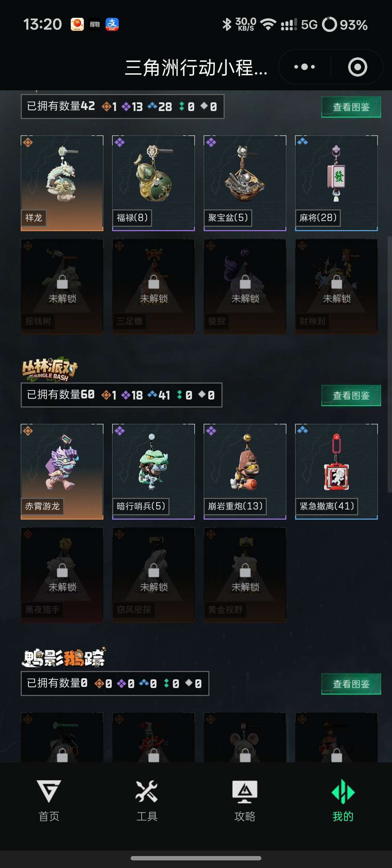Select the 我的 profile tab
This screenshot has width=392, height=868.
343,800
